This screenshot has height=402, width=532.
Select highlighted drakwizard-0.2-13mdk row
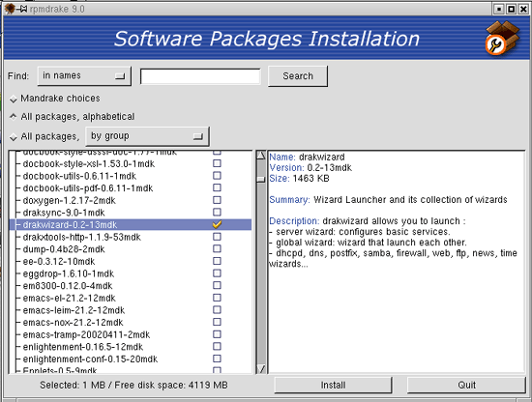pos(131,225)
